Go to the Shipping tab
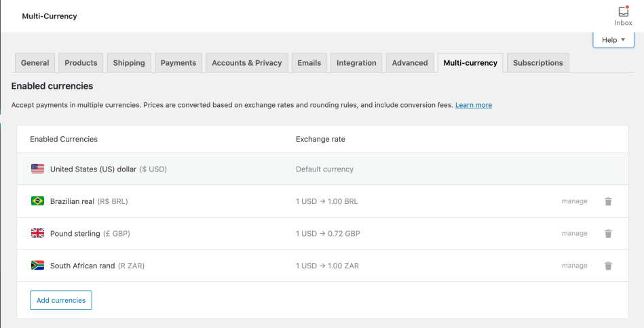The image size is (644, 328). (x=129, y=63)
